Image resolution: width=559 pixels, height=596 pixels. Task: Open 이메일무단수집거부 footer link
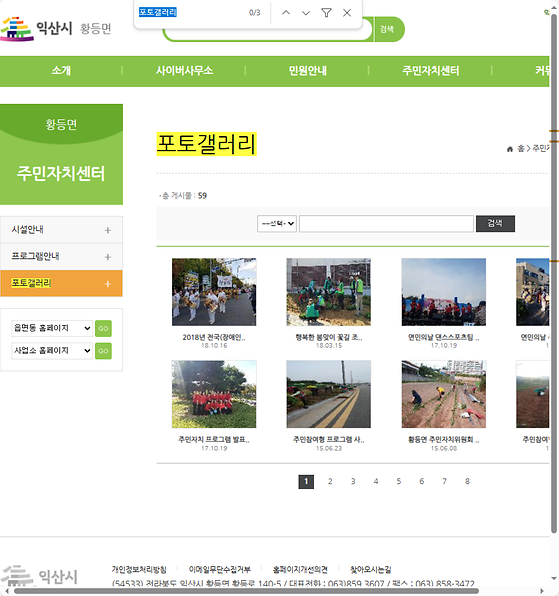click(220, 569)
